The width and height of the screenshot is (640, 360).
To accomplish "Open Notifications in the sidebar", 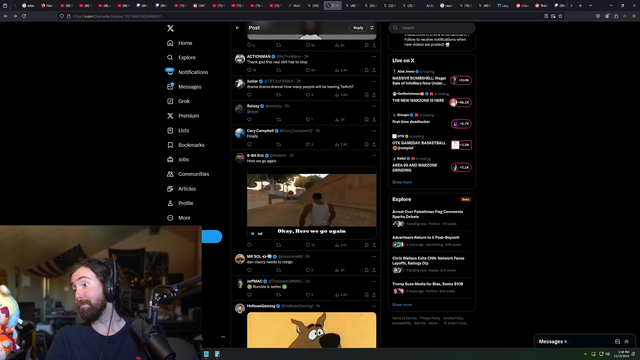I will [187, 72].
